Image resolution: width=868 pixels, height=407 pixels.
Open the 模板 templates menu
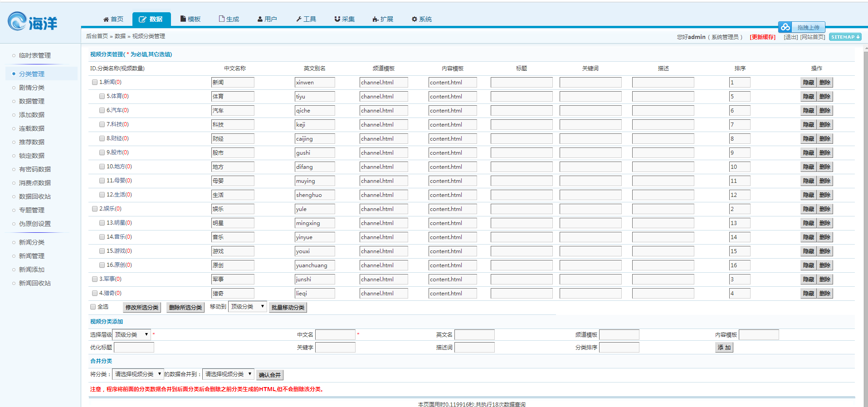pyautogui.click(x=190, y=19)
